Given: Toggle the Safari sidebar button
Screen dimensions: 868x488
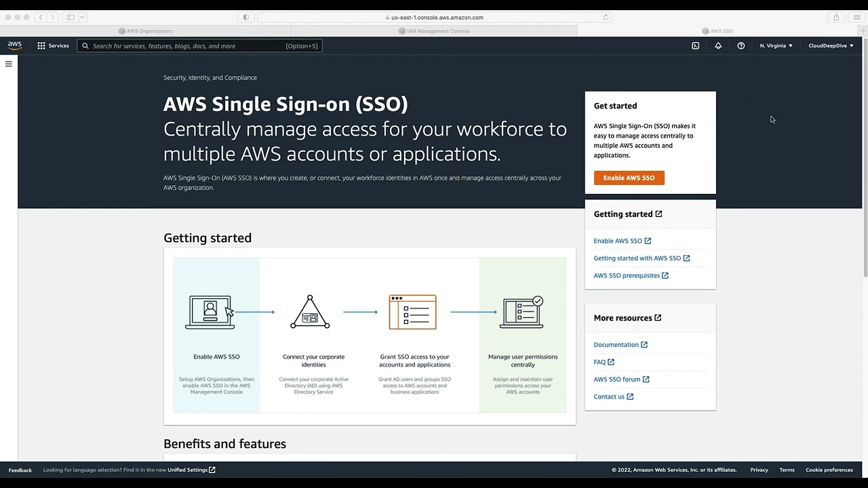Looking at the screenshot, I should pyautogui.click(x=71, y=17).
